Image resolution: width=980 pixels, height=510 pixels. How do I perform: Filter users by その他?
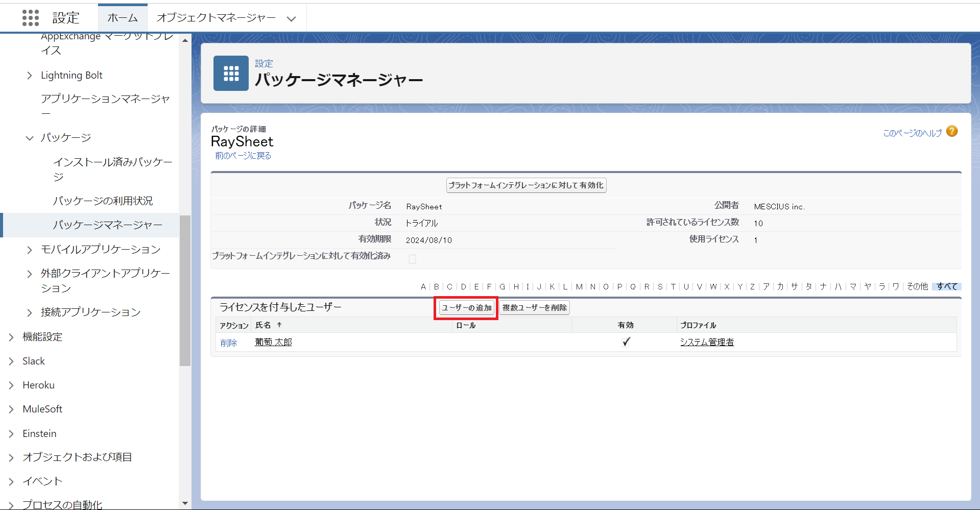coord(917,287)
